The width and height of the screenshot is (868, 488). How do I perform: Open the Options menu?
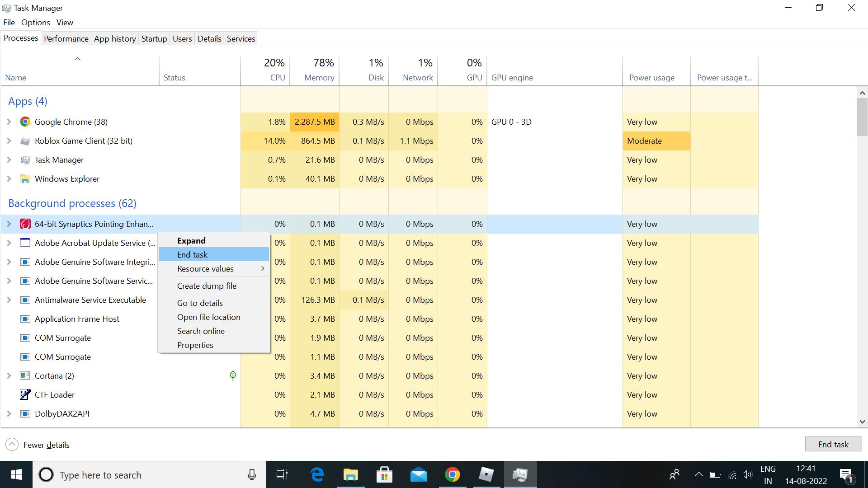tap(36, 23)
